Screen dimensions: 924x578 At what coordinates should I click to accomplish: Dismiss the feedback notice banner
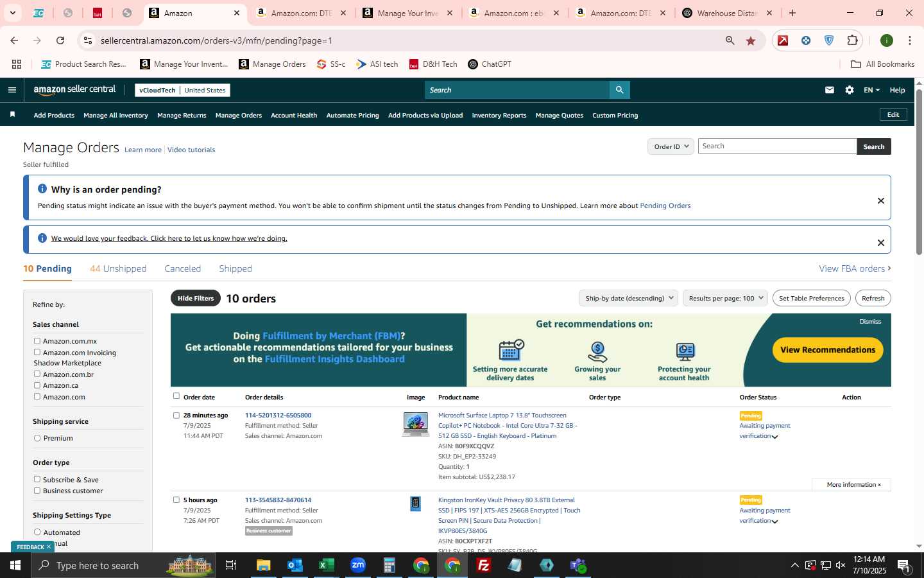pyautogui.click(x=881, y=243)
